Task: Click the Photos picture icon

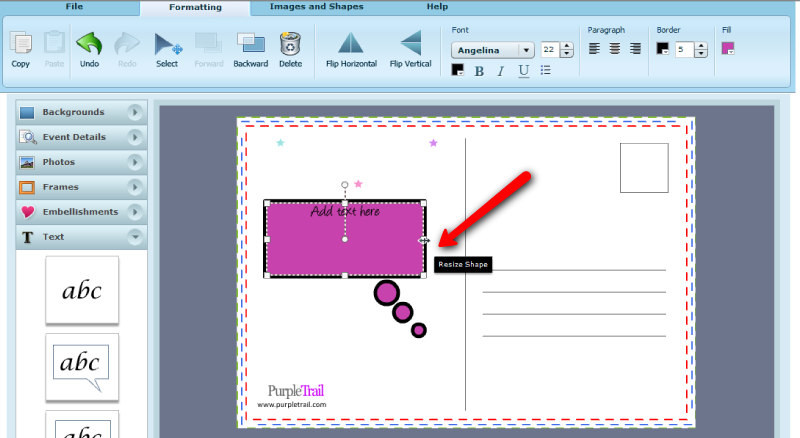Action: 27,163
